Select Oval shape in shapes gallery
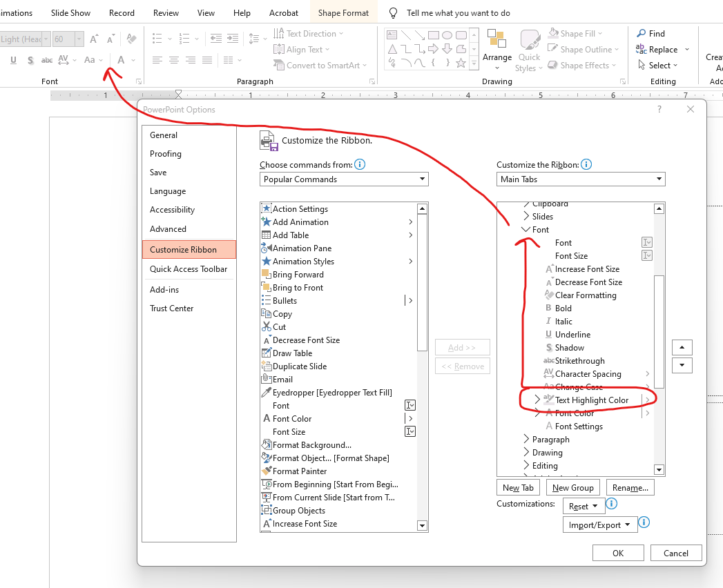The width and height of the screenshot is (723, 588). click(447, 35)
